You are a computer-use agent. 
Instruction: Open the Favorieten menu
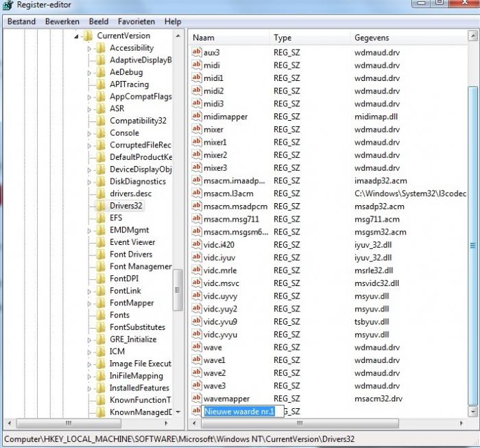[136, 21]
